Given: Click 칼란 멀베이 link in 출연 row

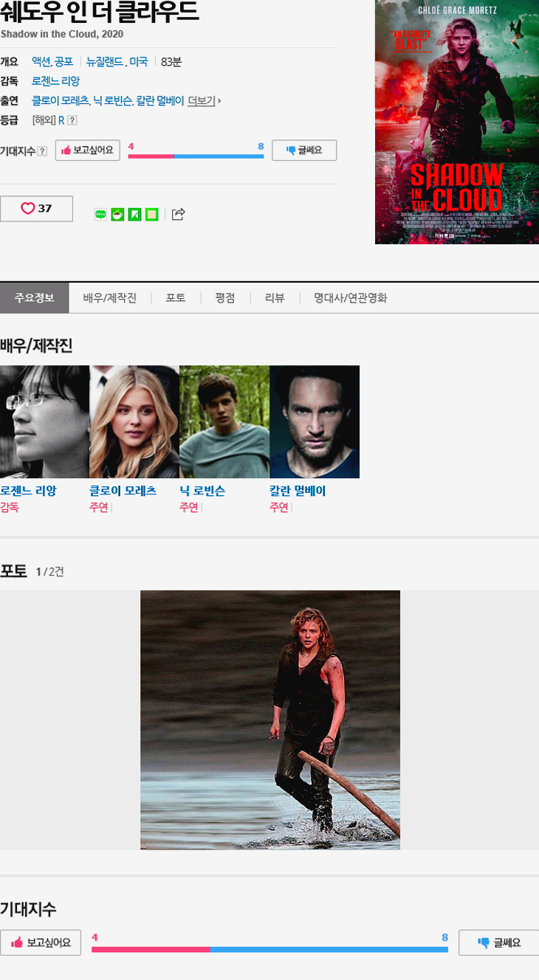Looking at the screenshot, I should 160,101.
